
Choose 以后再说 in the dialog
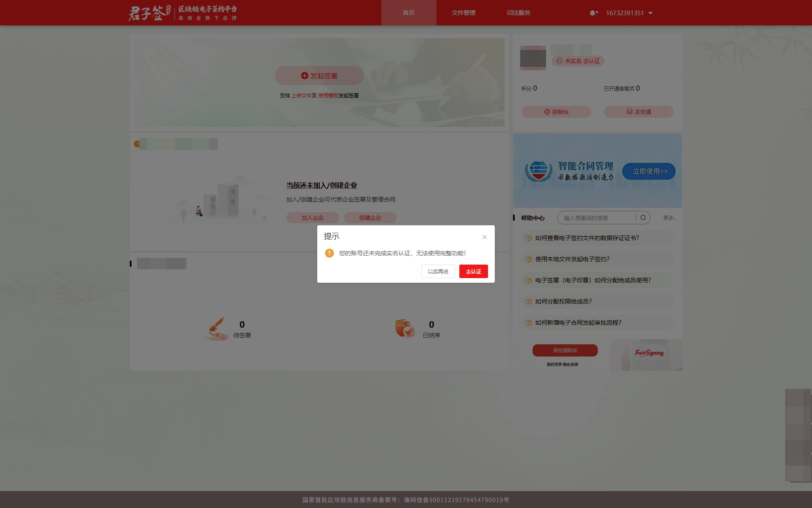point(438,271)
